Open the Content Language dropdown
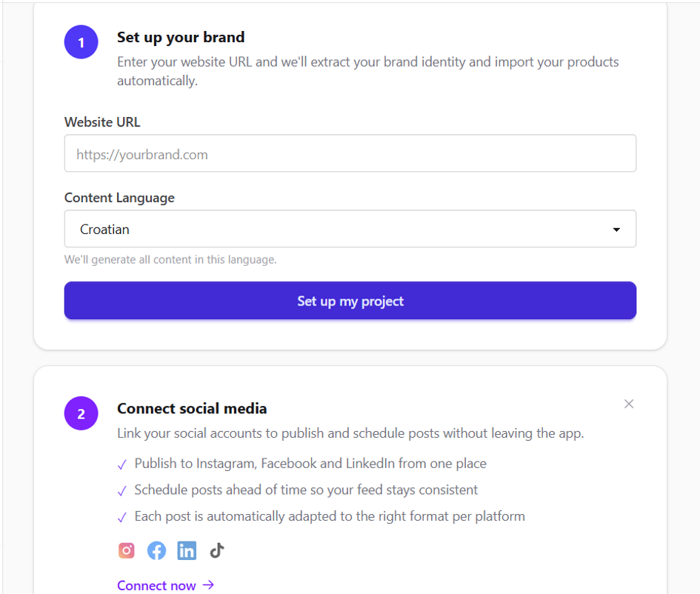Image resolution: width=700 pixels, height=594 pixels. click(350, 229)
